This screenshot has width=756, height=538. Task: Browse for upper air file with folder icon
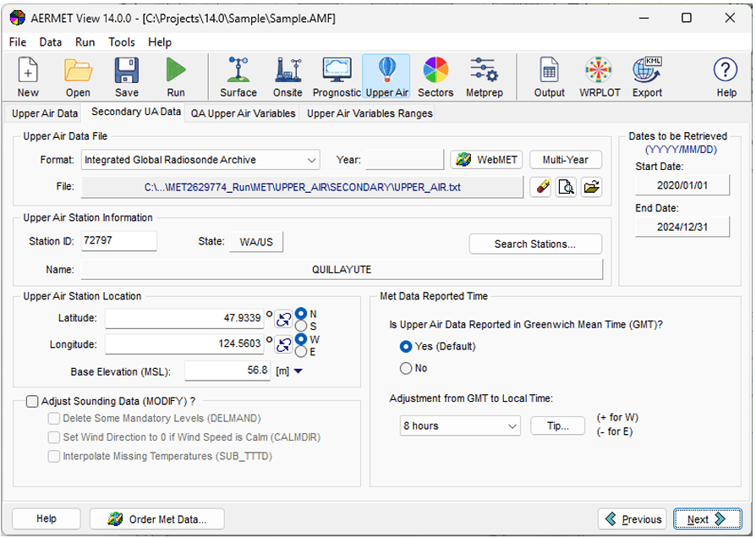[592, 187]
